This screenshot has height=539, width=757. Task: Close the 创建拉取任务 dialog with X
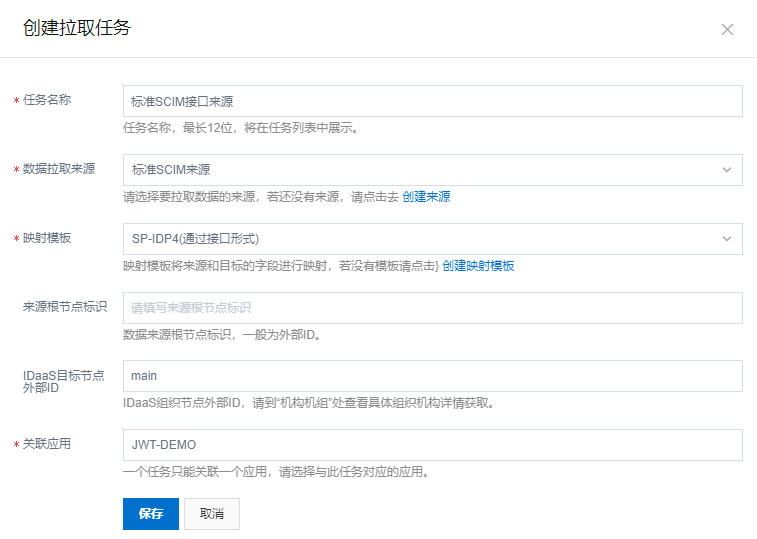[x=727, y=29]
